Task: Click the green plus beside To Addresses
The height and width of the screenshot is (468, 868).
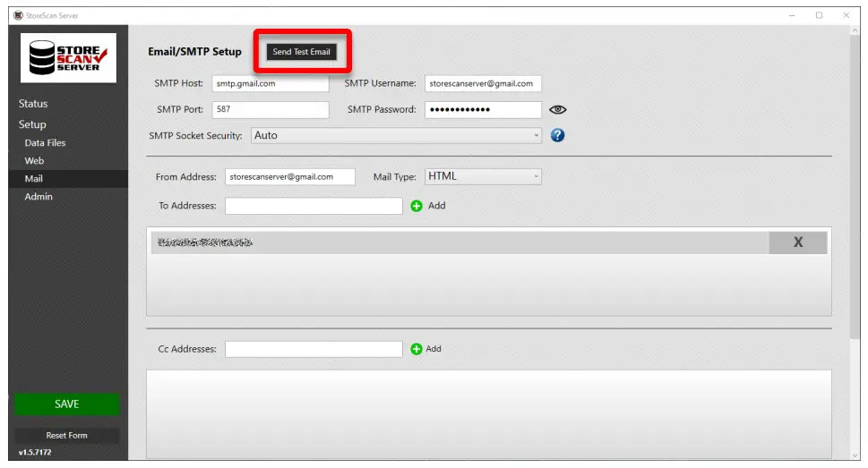Action: [x=417, y=206]
